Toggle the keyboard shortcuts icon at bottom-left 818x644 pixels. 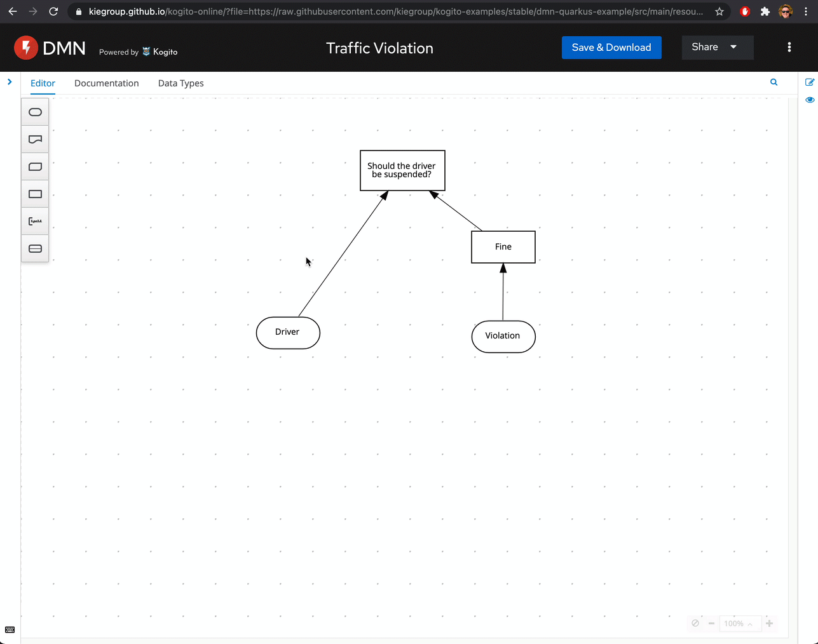point(10,630)
